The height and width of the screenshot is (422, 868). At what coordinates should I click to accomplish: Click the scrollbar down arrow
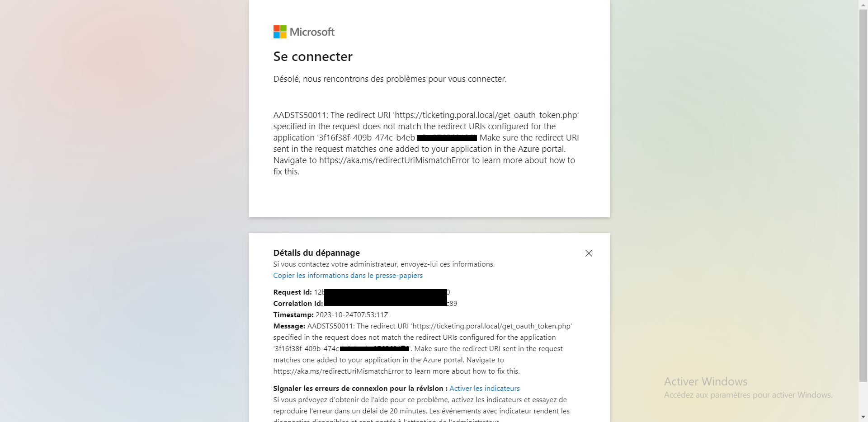(x=863, y=417)
